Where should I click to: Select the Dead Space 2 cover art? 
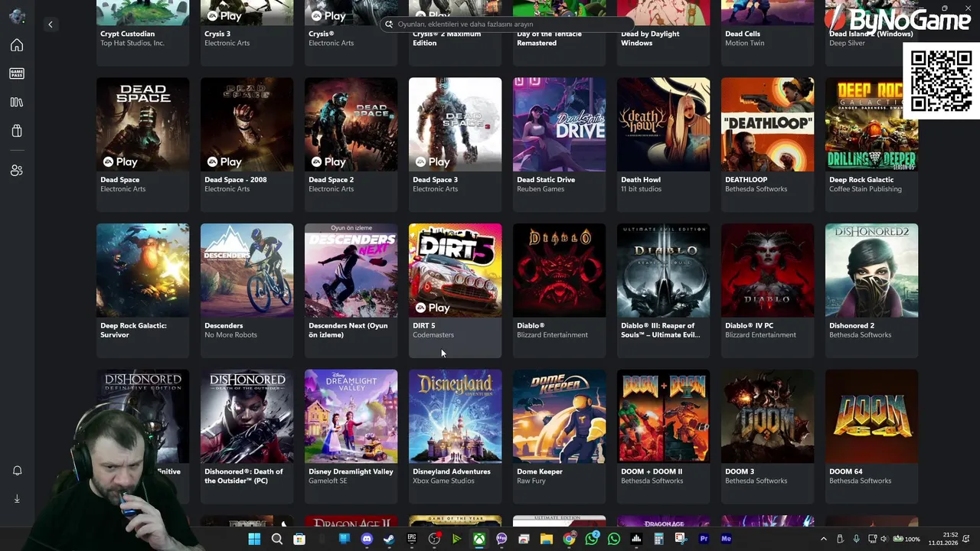[x=351, y=124]
